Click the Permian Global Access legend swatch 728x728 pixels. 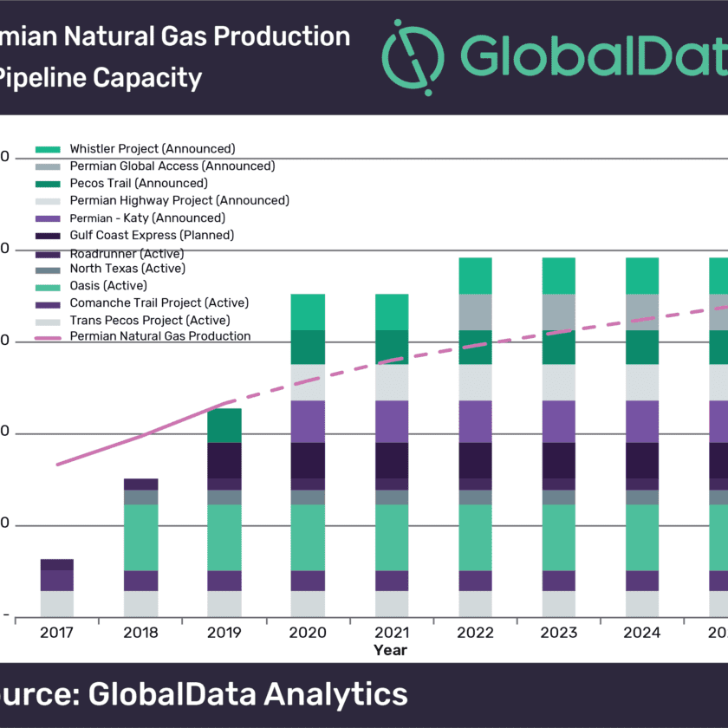[x=48, y=166]
